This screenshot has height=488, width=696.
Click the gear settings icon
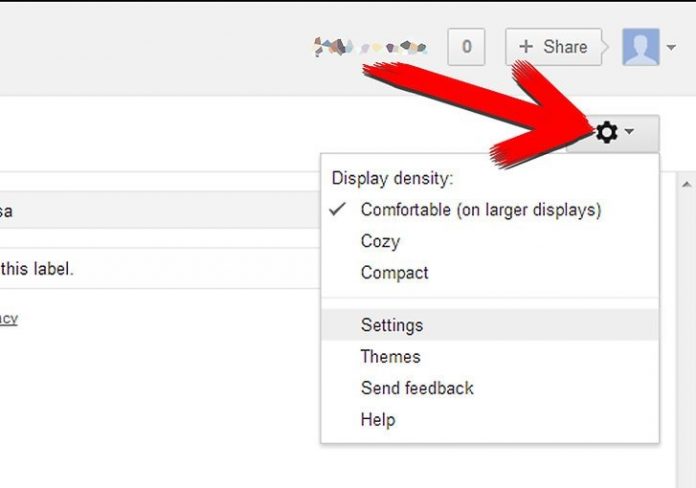[606, 132]
